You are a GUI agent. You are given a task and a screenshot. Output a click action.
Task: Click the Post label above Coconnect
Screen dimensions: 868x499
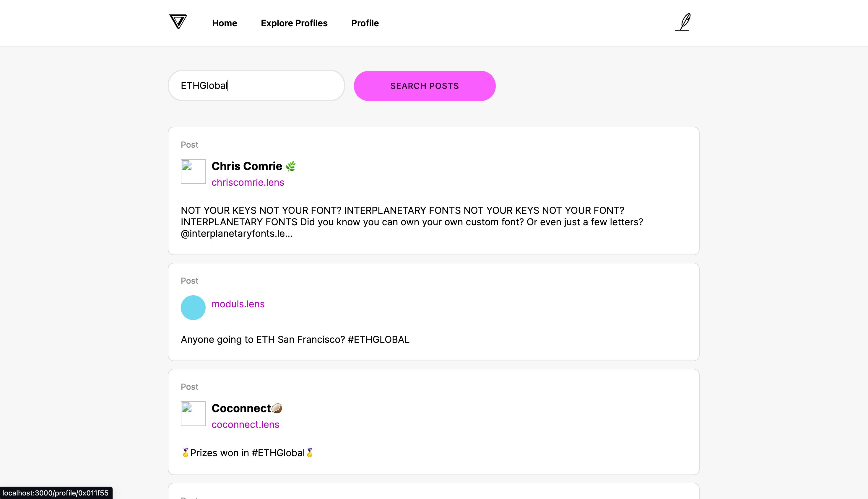click(190, 387)
